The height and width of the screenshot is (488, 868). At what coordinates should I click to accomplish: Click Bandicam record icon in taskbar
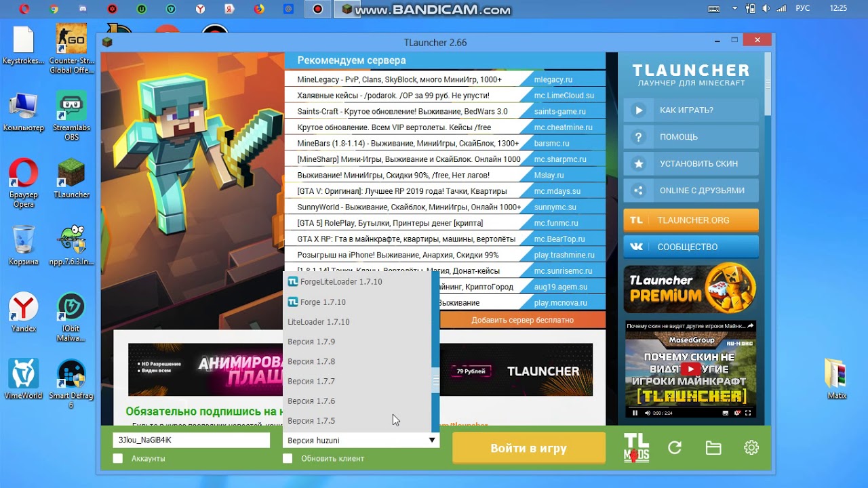[317, 9]
